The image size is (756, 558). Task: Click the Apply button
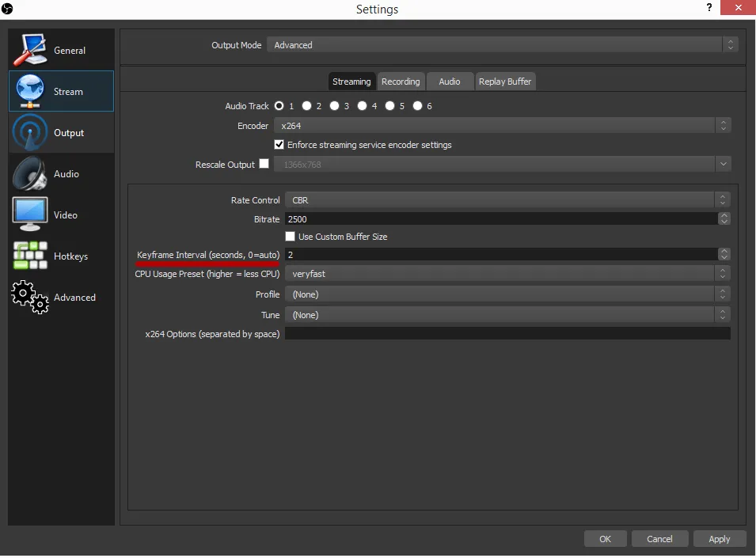(719, 539)
